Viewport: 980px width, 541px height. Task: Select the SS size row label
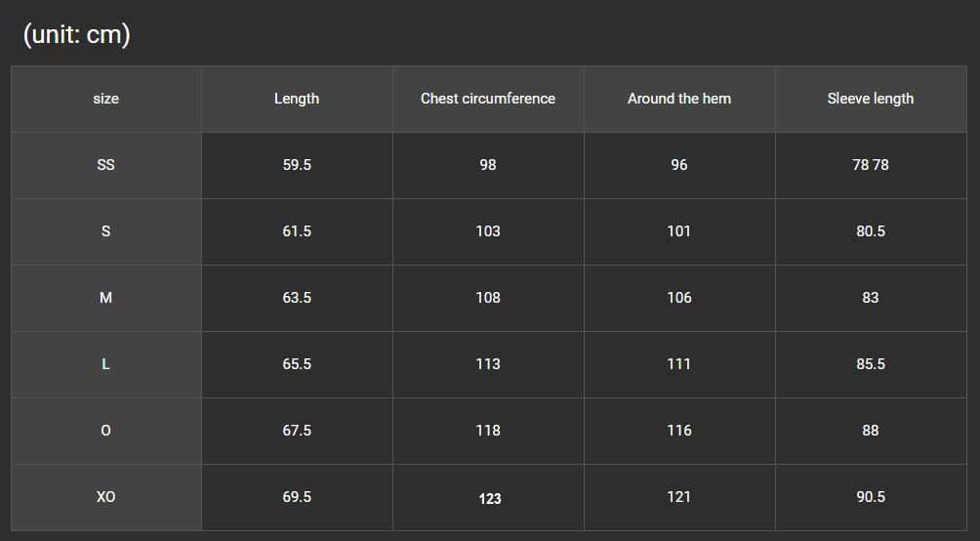pos(105,165)
